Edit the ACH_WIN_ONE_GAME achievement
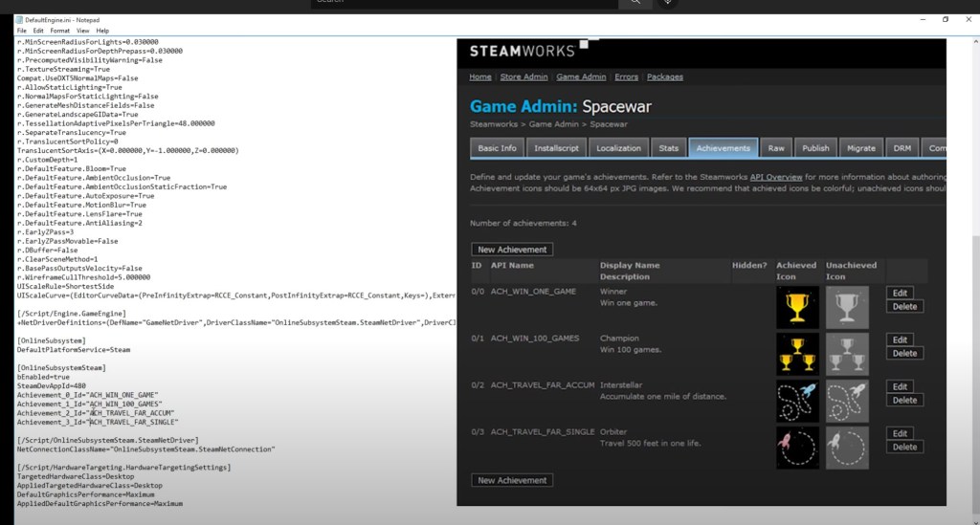This screenshot has height=525, width=980. (901, 293)
